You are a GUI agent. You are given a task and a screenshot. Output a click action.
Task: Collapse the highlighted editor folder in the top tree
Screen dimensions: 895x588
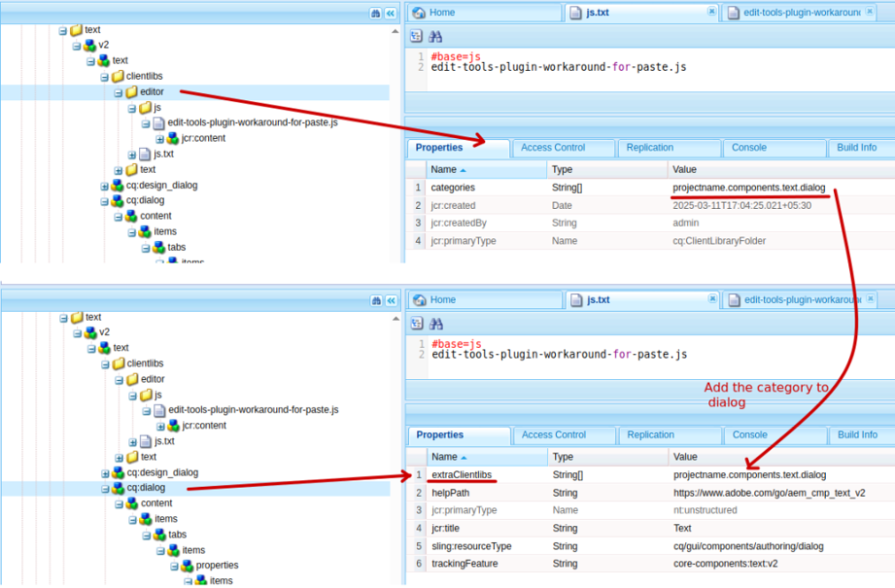(x=119, y=92)
